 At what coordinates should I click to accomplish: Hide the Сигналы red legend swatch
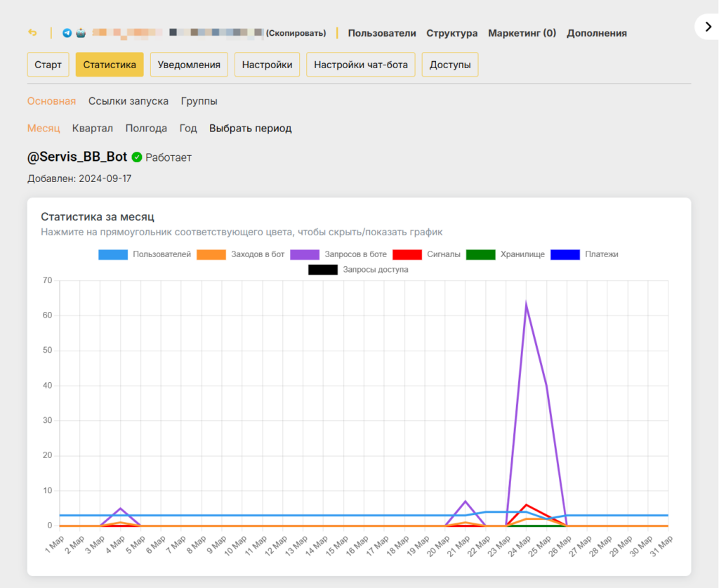[407, 254]
